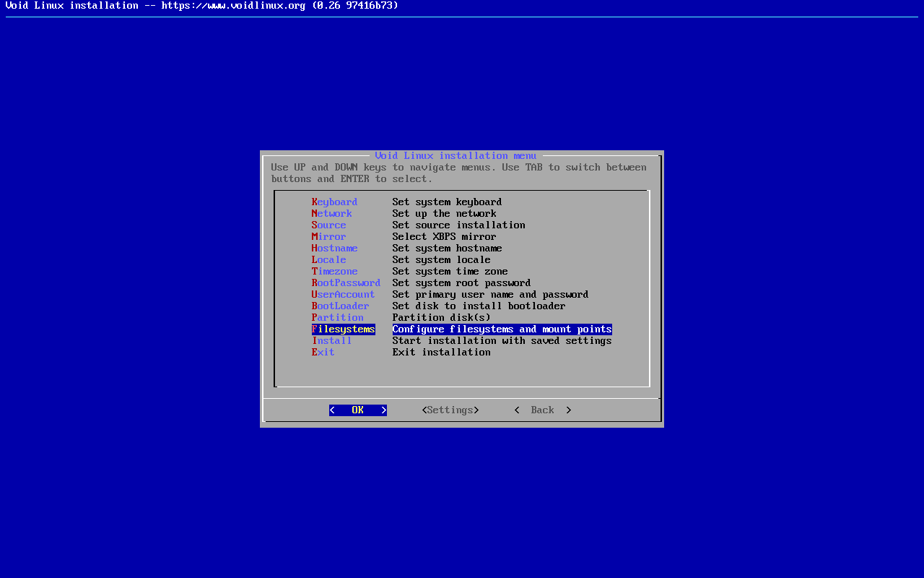Choose Install to start installation
924x578 pixels.
332,341
